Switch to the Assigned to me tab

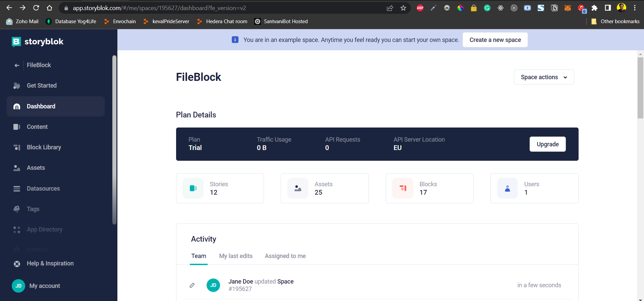tap(285, 256)
